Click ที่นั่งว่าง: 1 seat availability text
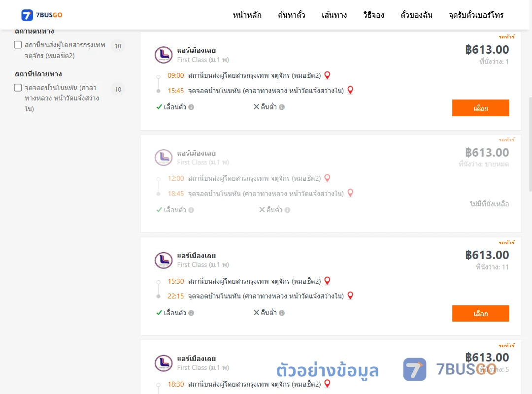 [494, 62]
